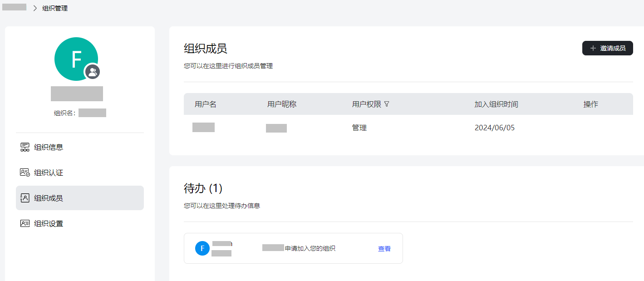Open the 查看 link for the join request
This screenshot has width=644, height=281.
[384, 249]
